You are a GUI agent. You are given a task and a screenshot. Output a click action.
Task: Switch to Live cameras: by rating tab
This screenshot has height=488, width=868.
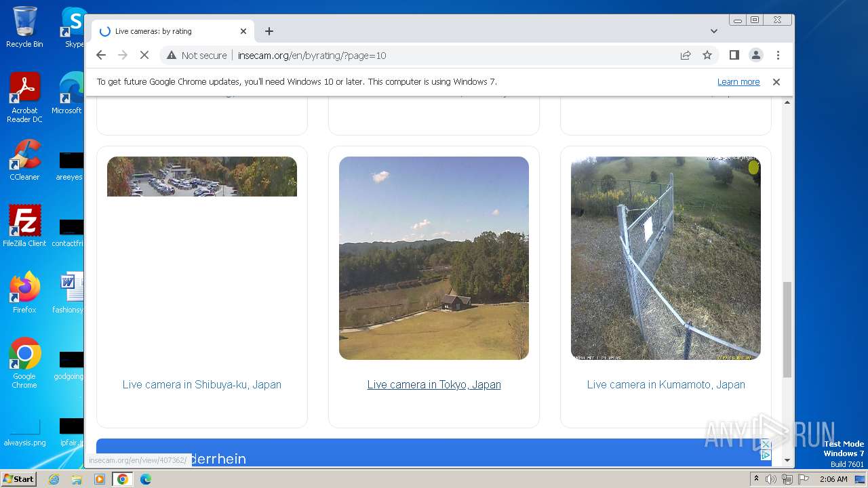tap(173, 31)
